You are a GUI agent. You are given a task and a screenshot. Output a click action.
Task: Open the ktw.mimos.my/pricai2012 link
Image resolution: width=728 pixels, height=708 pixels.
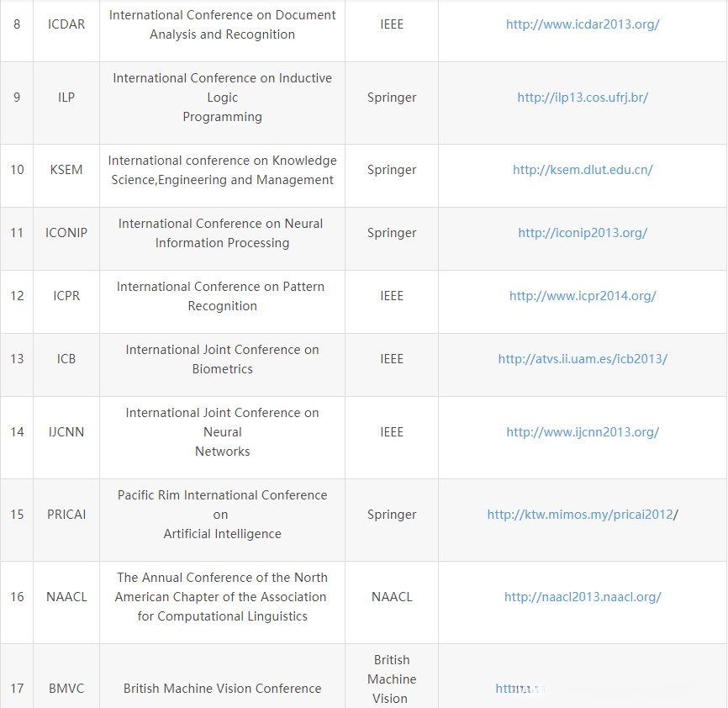pos(580,515)
